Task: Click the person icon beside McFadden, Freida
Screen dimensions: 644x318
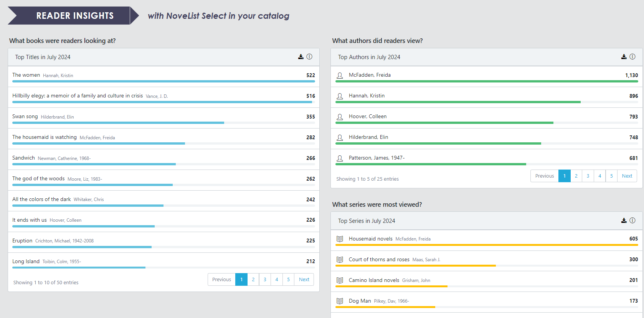Action: pyautogui.click(x=340, y=76)
